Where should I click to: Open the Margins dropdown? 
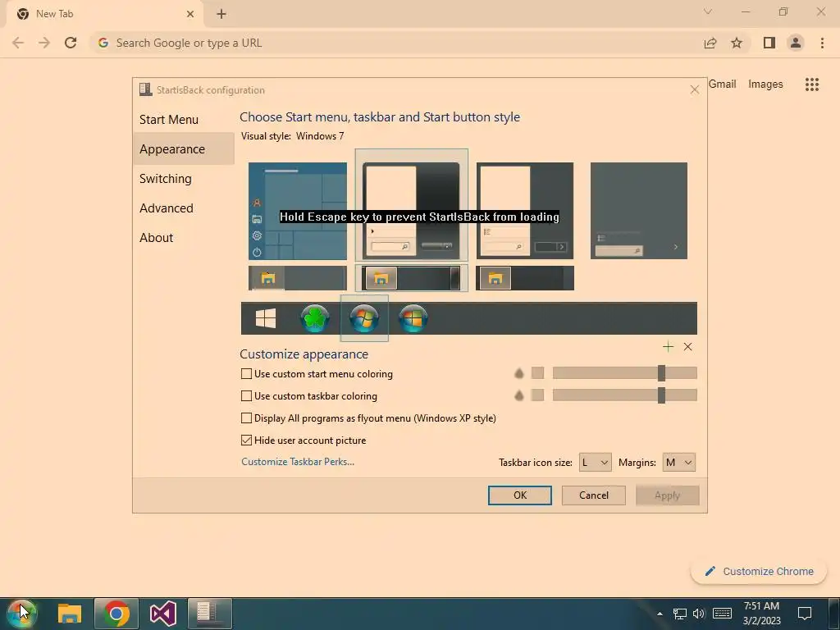tap(678, 463)
